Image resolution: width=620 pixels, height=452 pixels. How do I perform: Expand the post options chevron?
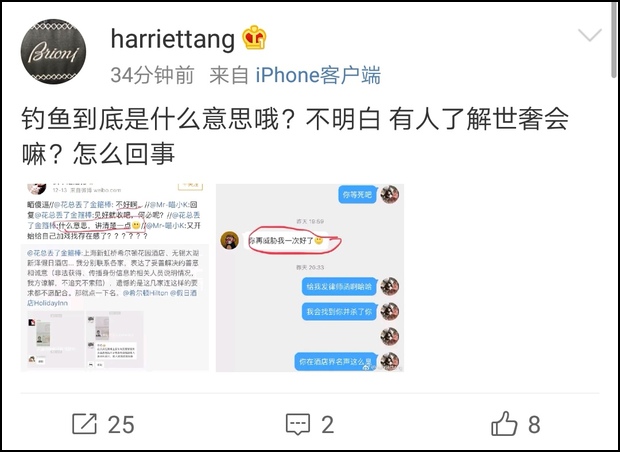(x=590, y=35)
